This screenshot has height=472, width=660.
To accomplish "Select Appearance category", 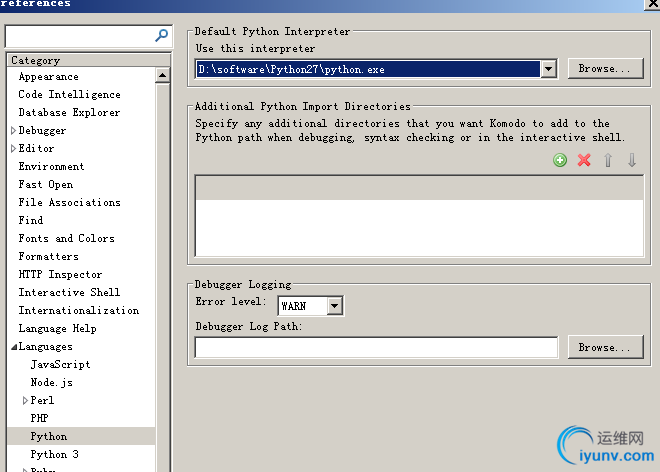I will click(48, 77).
